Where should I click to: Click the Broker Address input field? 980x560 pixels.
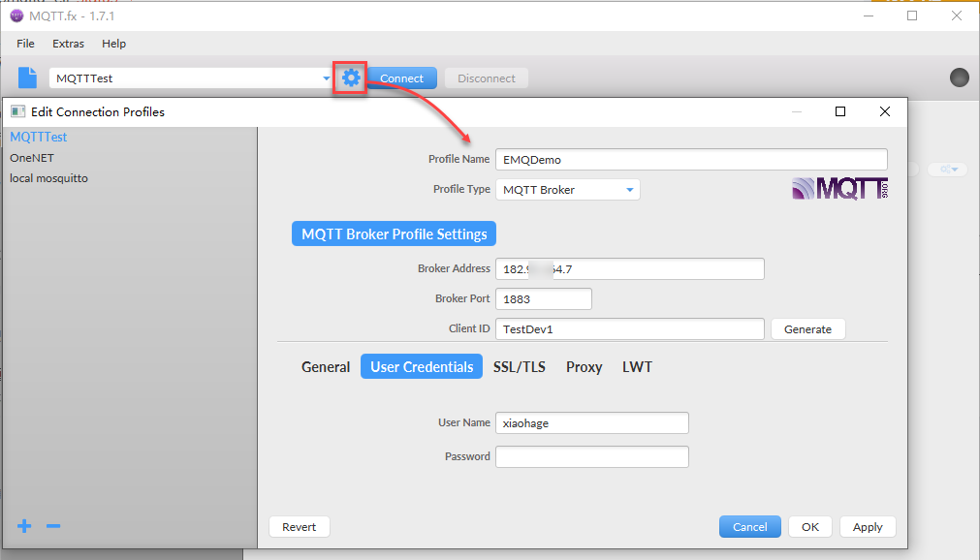click(629, 268)
